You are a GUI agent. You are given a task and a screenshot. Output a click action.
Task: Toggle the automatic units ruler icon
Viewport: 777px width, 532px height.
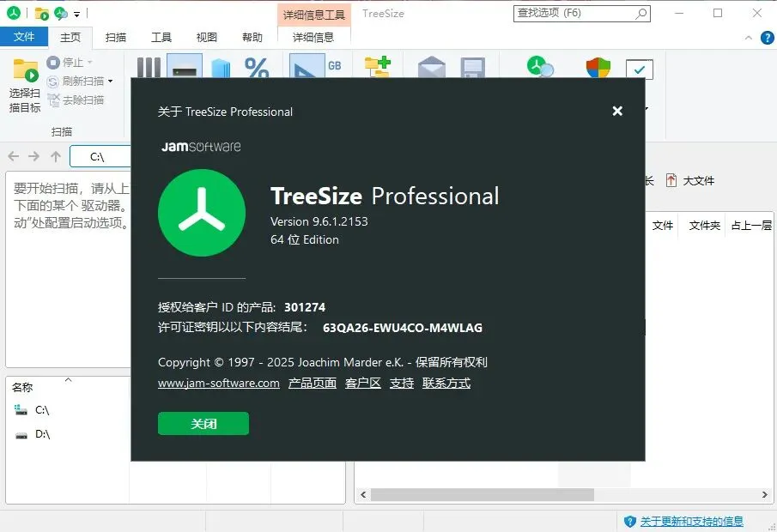[307, 66]
